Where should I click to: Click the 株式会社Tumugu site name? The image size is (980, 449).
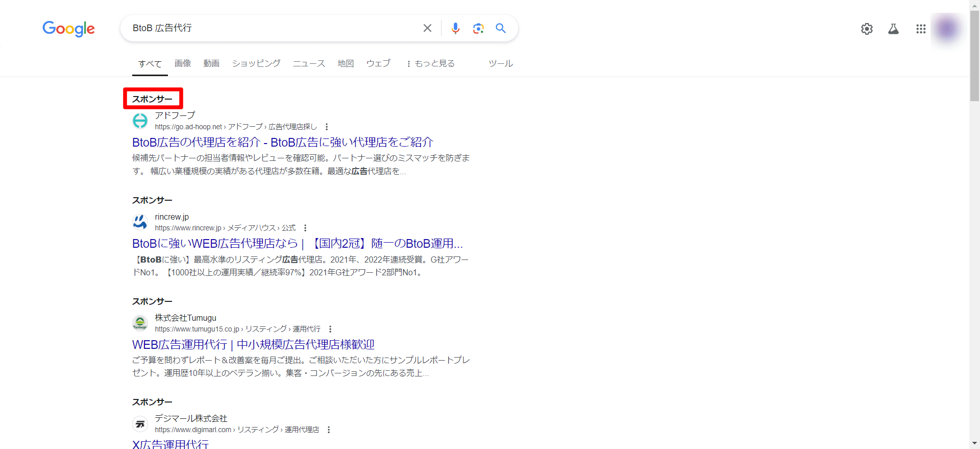pyautogui.click(x=186, y=318)
